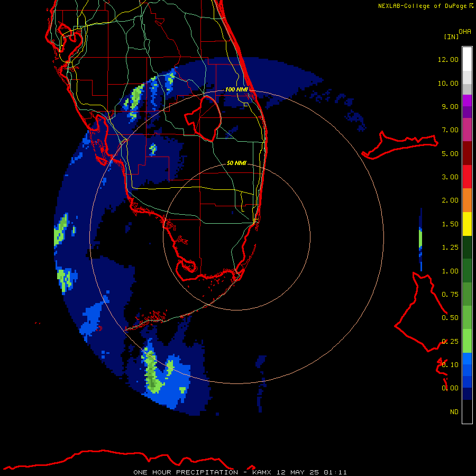The height and width of the screenshot is (476, 476).
Task: Click the 3.00 legend value
Action: coord(450,177)
